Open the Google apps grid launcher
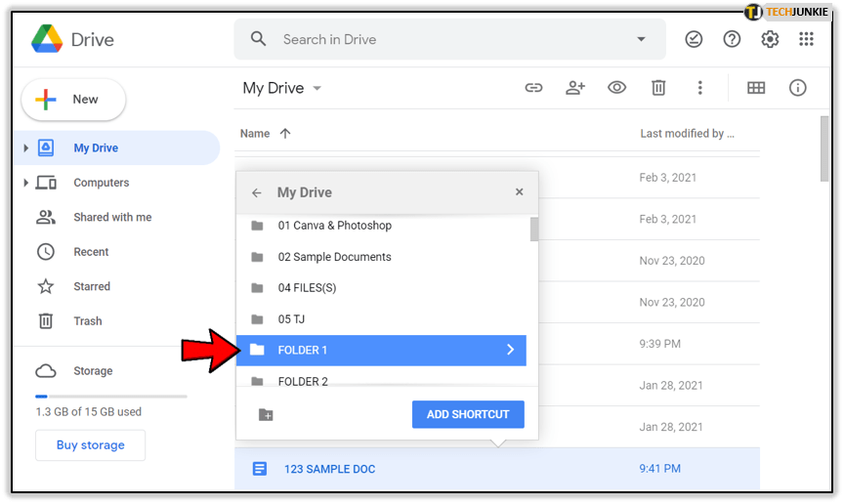The image size is (844, 504). 806,39
